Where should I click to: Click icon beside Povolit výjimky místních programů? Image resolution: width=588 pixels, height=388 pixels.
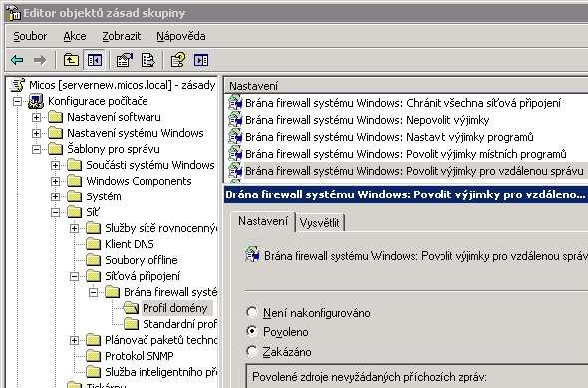[x=235, y=154]
